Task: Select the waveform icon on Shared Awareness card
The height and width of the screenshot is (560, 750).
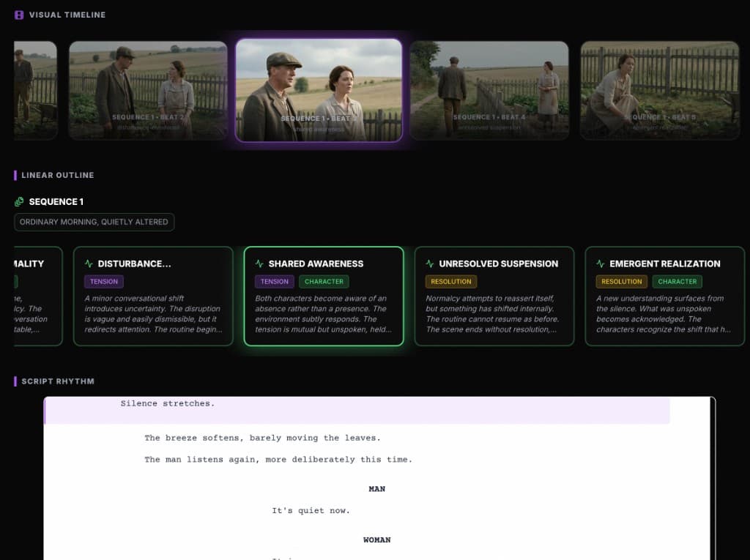Action: point(260,264)
